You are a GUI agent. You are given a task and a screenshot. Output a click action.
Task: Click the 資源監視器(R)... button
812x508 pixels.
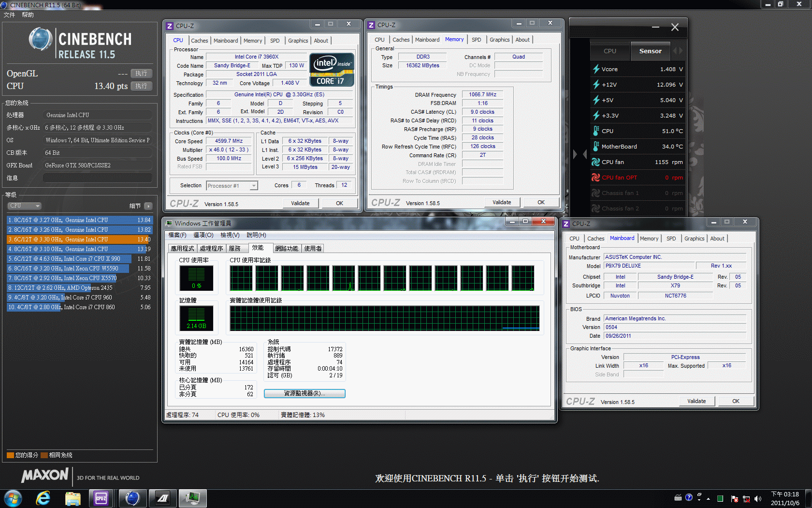click(x=304, y=393)
